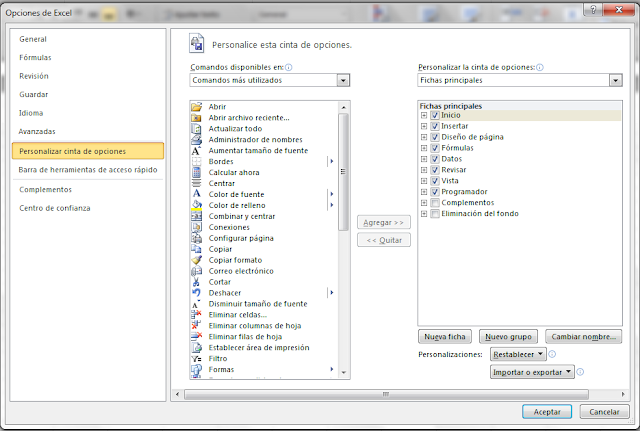Screen dimensions: 640x431
Task: Click the Conexiones icon
Action: pyautogui.click(x=197, y=227)
